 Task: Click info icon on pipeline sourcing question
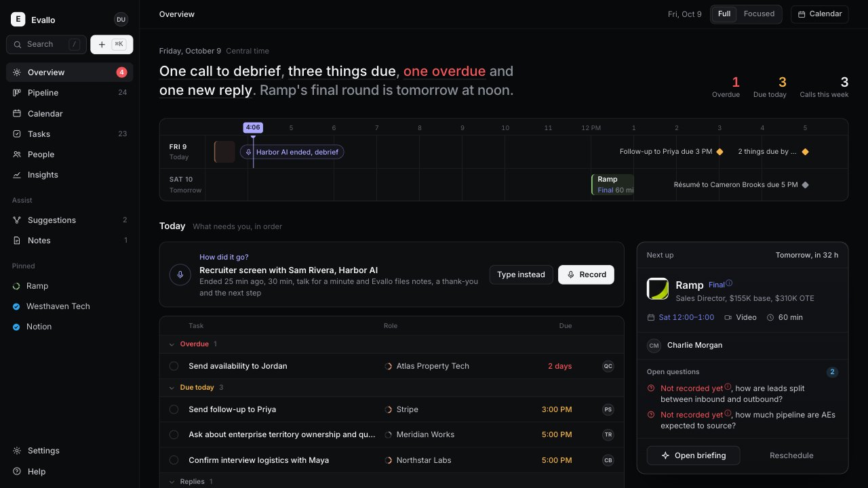(728, 413)
